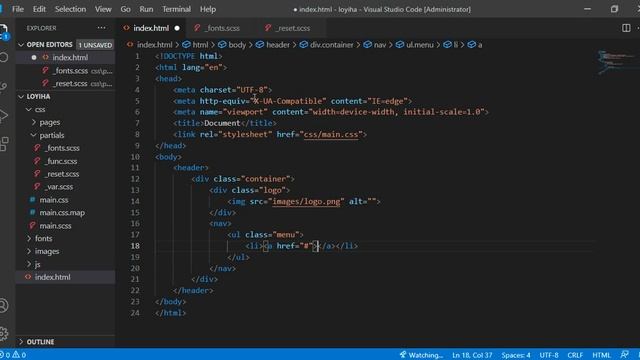Open the Explorer activity bar icon
Screen dimensions: 640x360
click(x=4, y=31)
